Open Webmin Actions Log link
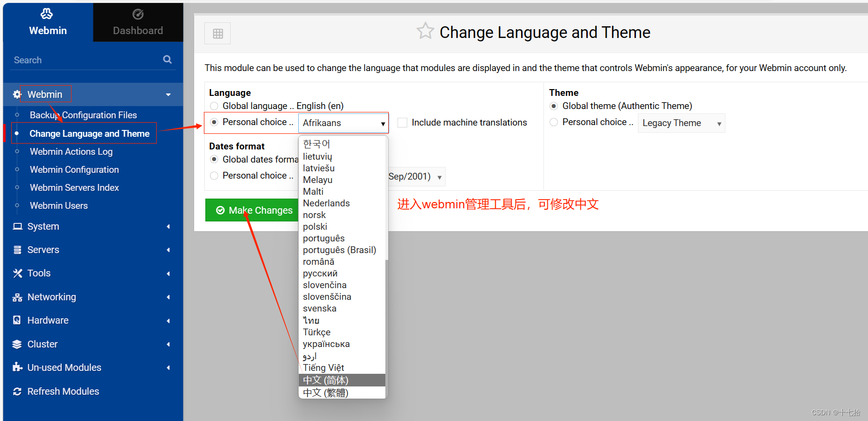 (71, 151)
